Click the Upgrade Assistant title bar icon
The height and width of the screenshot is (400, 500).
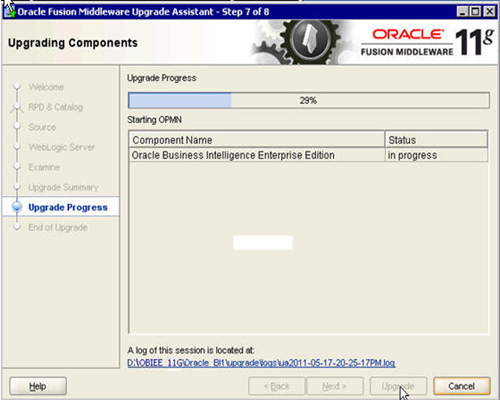9,11
